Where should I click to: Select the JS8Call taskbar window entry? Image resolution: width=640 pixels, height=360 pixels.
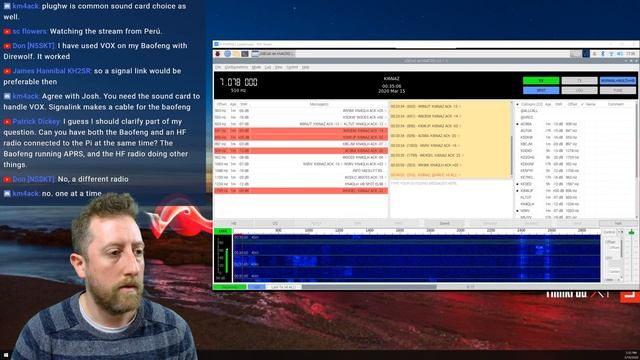pyautogui.click(x=273, y=54)
